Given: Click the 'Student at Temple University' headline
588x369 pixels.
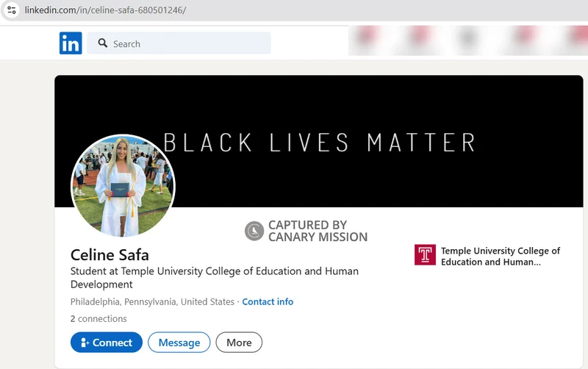Looking at the screenshot, I should (215, 278).
